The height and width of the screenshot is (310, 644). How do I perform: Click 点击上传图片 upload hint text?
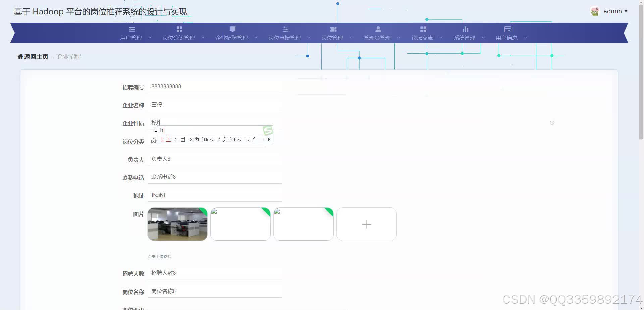159,257
